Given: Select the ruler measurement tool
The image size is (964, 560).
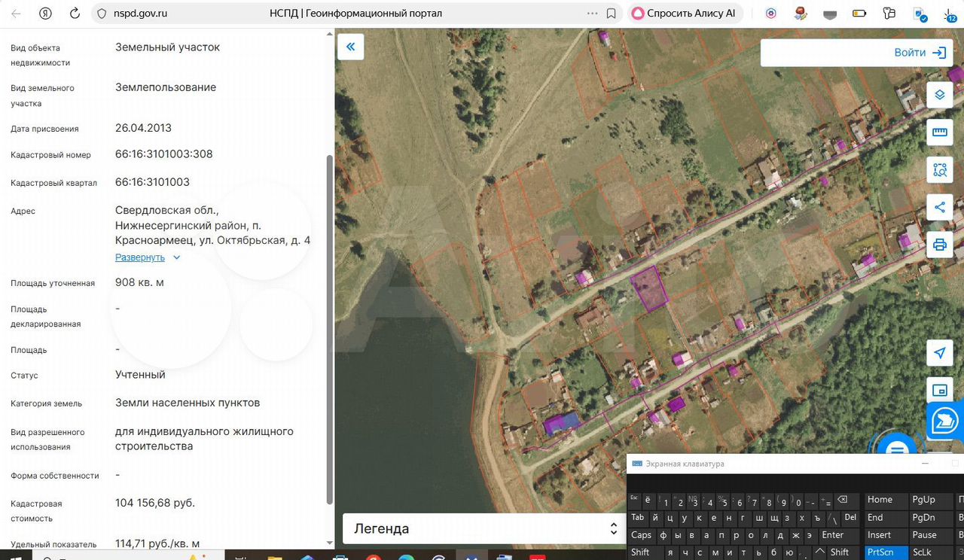Looking at the screenshot, I should pyautogui.click(x=939, y=132).
